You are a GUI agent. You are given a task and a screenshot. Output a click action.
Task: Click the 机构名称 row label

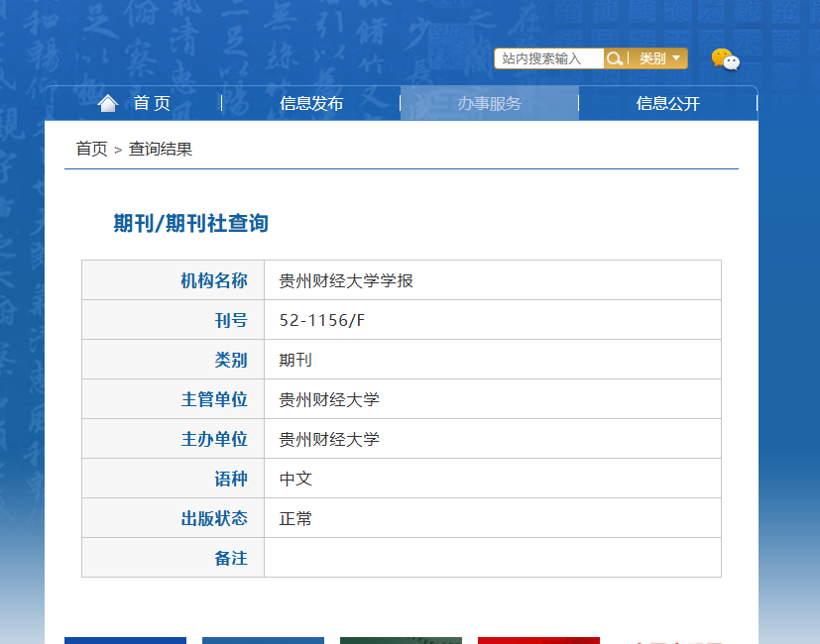click(214, 280)
